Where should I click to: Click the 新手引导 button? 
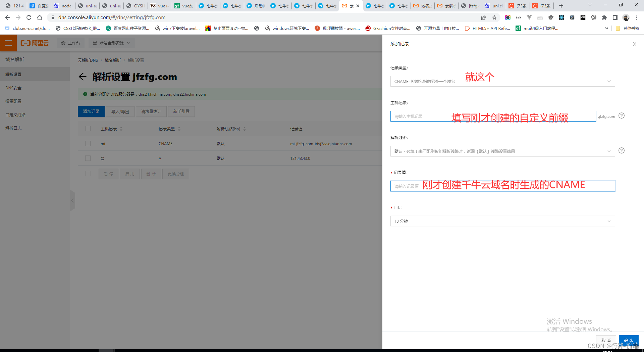click(181, 112)
